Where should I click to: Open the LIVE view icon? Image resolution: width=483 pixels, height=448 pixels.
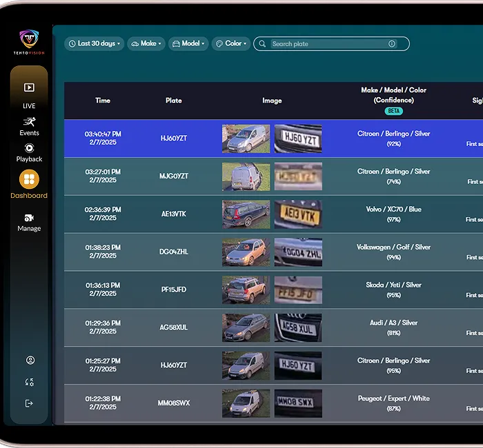point(29,88)
